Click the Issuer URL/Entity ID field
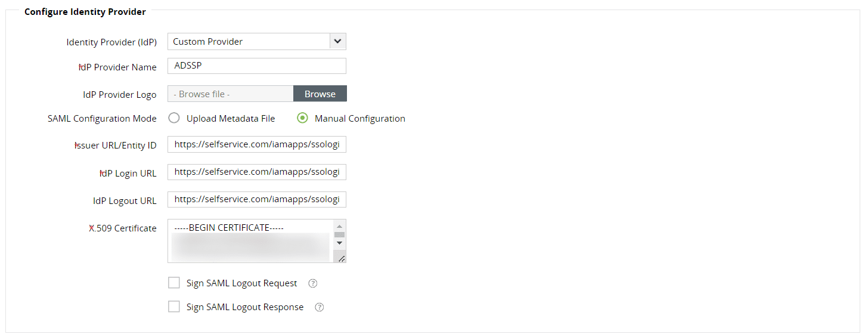This screenshot has width=868, height=334. tap(256, 145)
